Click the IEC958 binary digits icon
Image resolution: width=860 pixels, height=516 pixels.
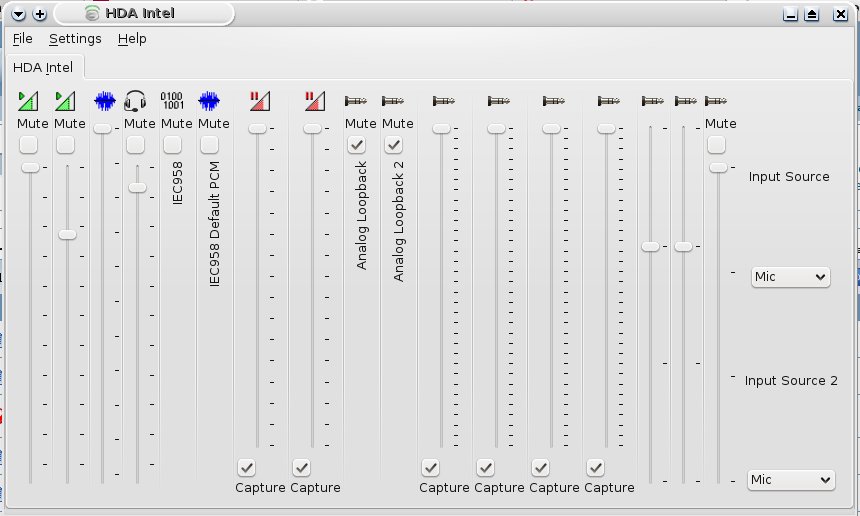click(172, 101)
